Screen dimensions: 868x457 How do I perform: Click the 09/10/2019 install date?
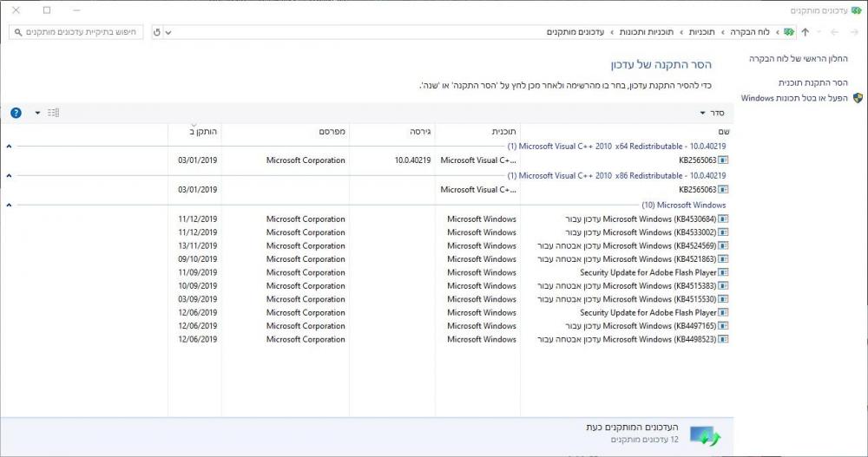198,259
